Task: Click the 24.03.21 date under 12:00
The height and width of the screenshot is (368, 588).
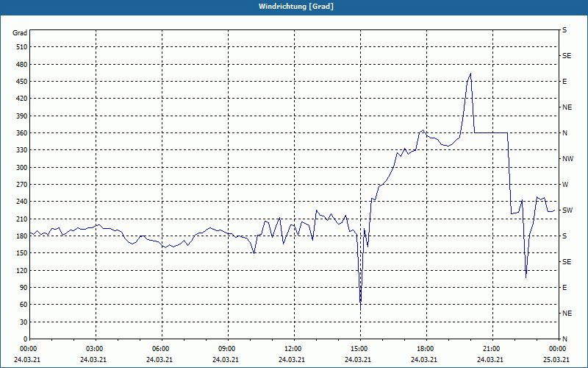Action: (291, 360)
